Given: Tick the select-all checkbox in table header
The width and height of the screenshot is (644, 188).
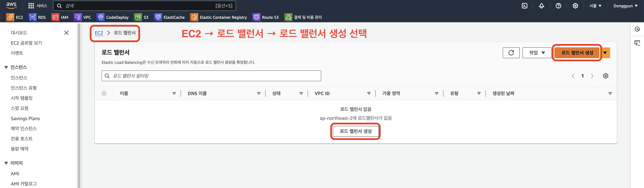Looking at the screenshot, I should (x=104, y=93).
